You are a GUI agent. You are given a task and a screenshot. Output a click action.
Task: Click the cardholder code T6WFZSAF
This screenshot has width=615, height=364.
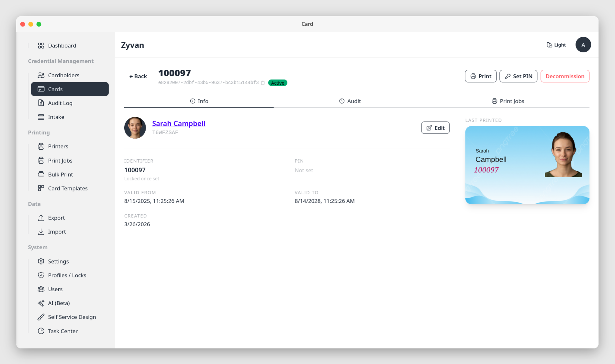click(165, 133)
